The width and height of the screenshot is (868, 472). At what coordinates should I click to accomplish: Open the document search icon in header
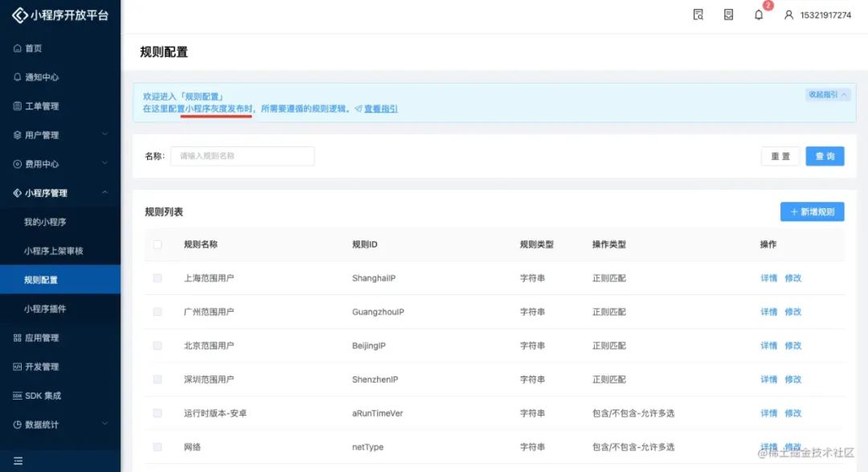pyautogui.click(x=698, y=15)
